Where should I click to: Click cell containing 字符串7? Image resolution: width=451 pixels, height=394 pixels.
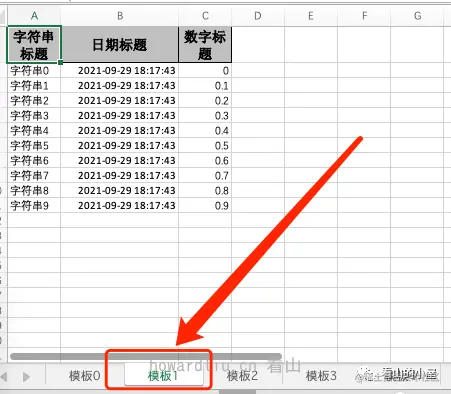[34, 175]
